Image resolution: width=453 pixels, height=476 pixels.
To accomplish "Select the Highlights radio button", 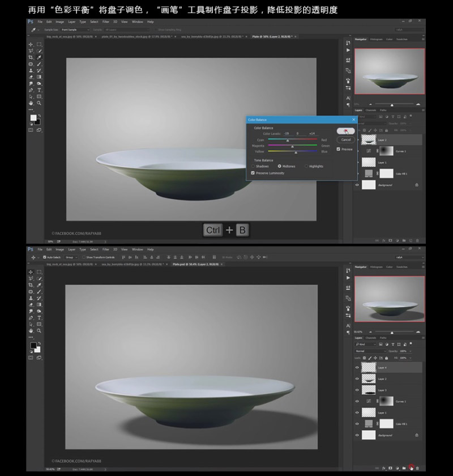I will pos(306,166).
